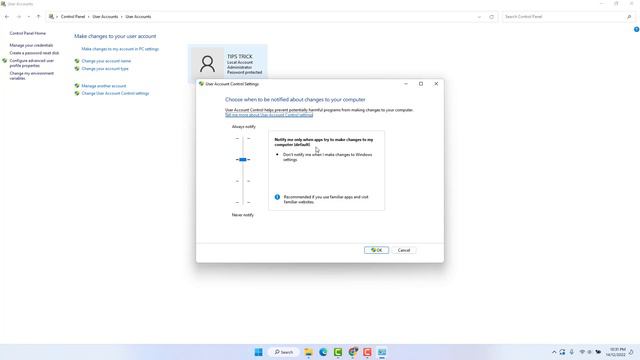This screenshot has width=640, height=360.
Task: Set UAC slider to Always notify tick
Action: (243, 138)
